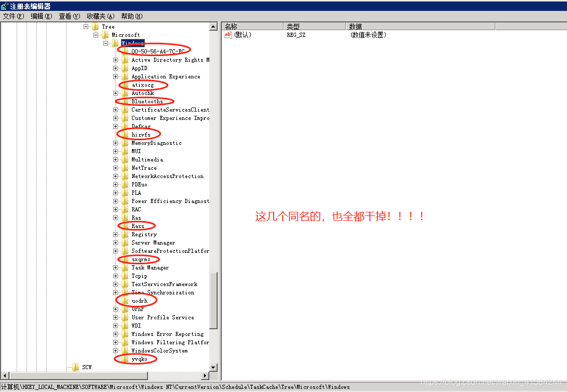Viewport: 567px width, 392px height.
Task: Click the Microsoft folder icon
Action: (105, 35)
